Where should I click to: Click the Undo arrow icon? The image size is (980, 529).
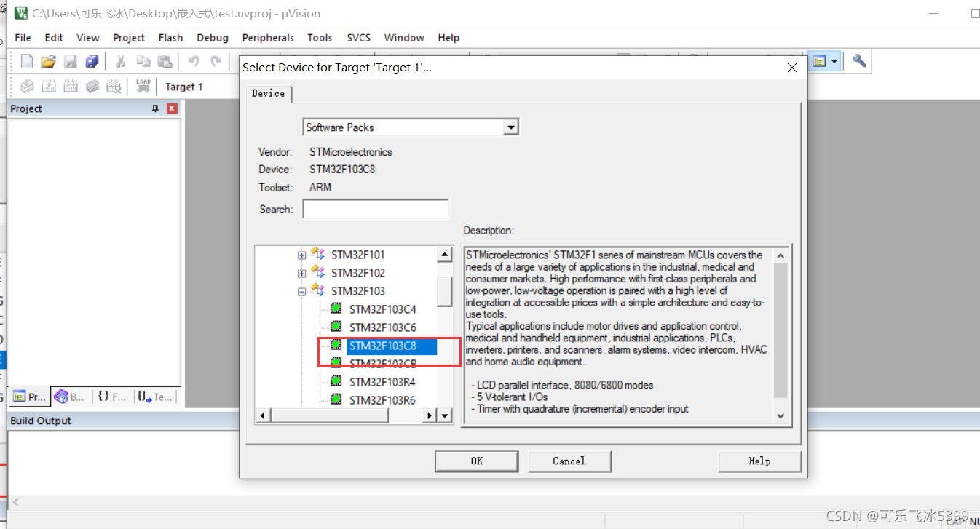pyautogui.click(x=194, y=62)
